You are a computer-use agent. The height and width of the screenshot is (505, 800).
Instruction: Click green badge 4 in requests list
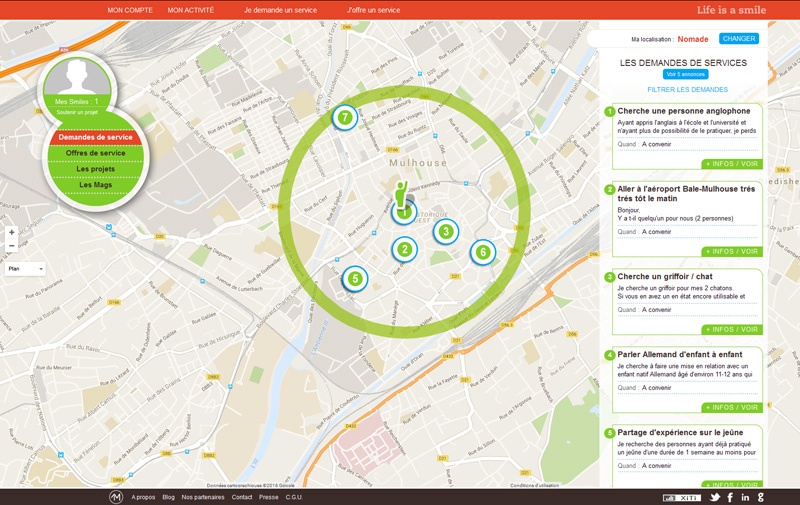(x=610, y=355)
